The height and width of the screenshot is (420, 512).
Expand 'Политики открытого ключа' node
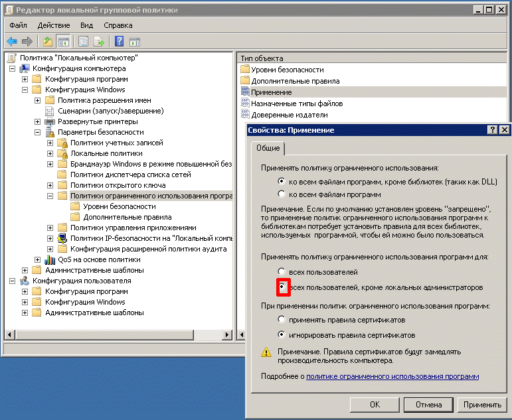click(x=50, y=186)
